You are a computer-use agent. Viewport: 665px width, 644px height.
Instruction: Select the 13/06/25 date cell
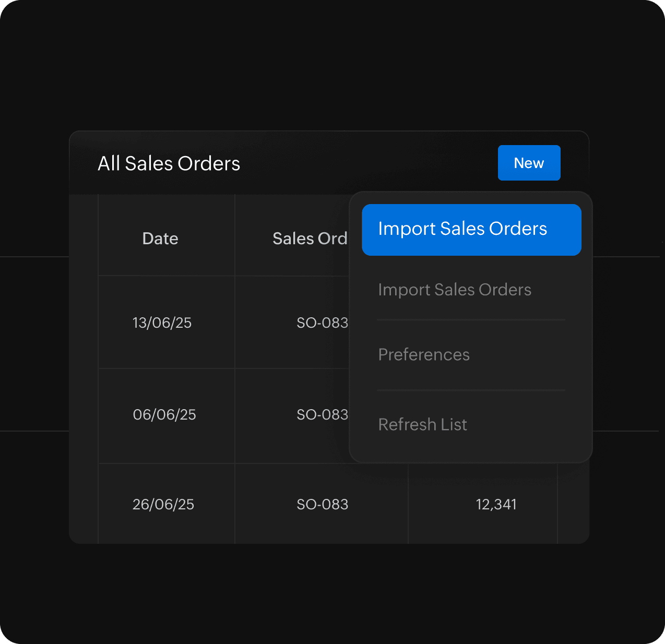point(162,323)
